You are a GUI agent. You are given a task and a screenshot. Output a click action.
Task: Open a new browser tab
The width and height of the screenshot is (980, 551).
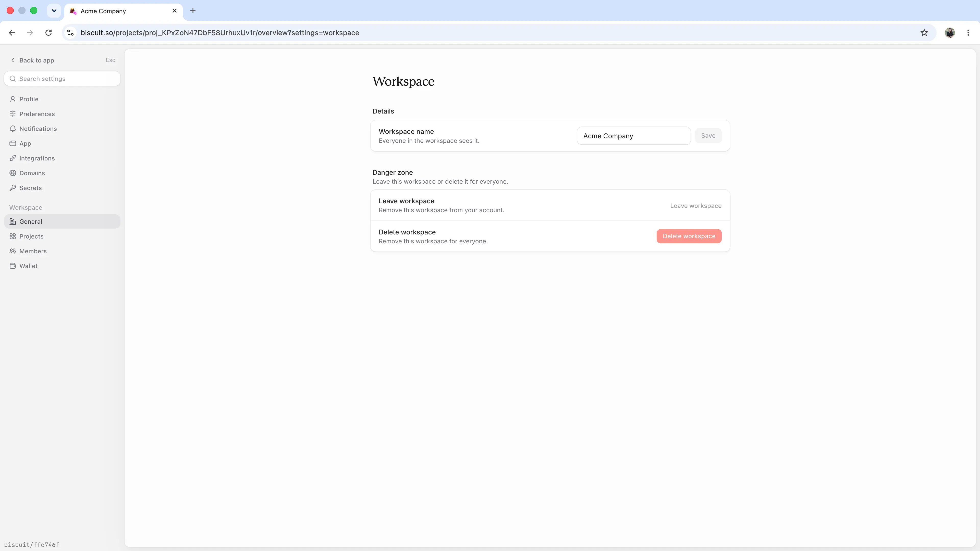pyautogui.click(x=193, y=11)
